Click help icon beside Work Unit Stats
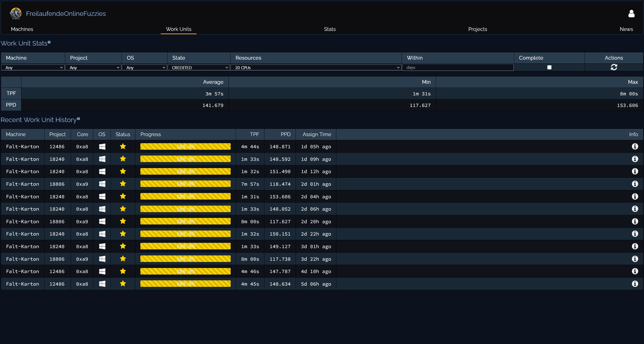This screenshot has width=644, height=344. coord(49,42)
